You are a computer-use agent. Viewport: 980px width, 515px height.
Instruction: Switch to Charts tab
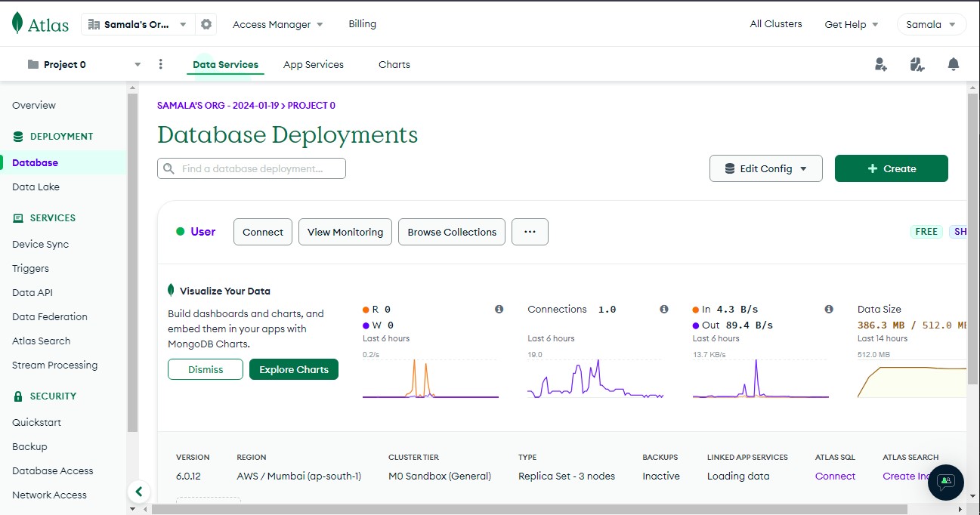click(x=394, y=65)
